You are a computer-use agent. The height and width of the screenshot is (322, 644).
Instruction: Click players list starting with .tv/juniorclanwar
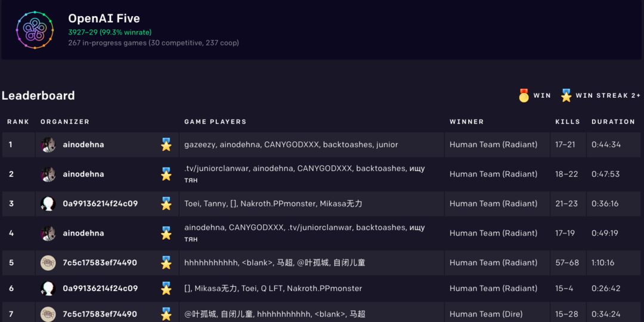pos(304,174)
